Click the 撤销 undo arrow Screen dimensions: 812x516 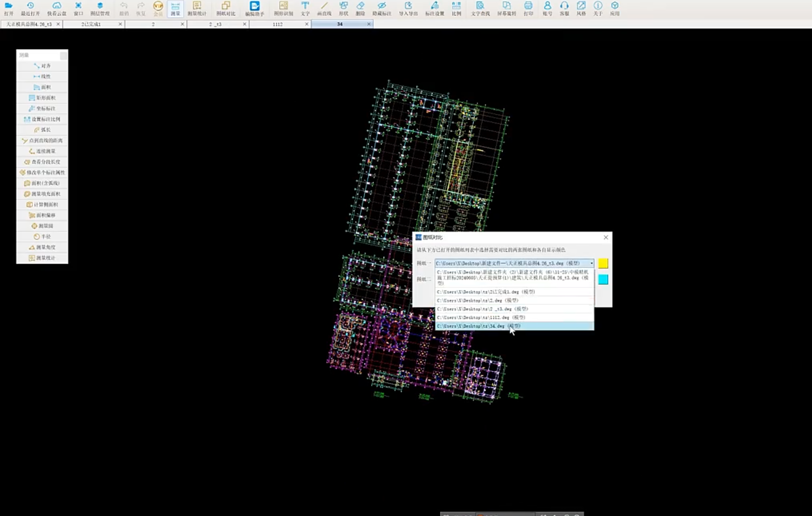coord(124,9)
